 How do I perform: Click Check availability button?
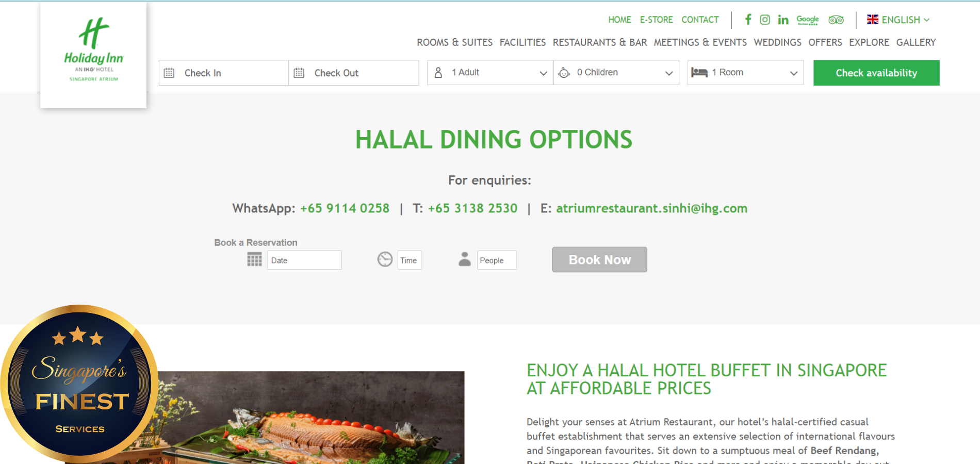coord(876,73)
